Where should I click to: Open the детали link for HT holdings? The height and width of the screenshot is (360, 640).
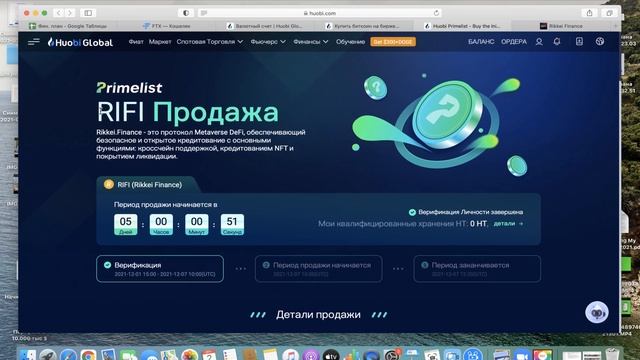508,224
